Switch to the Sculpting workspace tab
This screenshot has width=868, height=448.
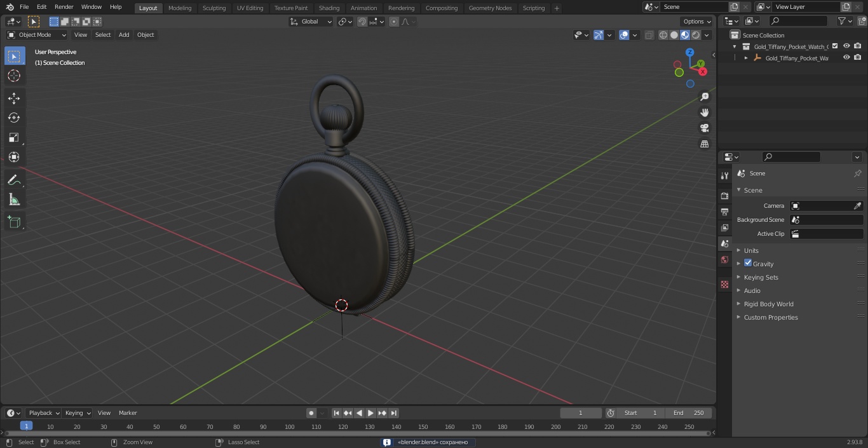coord(214,8)
